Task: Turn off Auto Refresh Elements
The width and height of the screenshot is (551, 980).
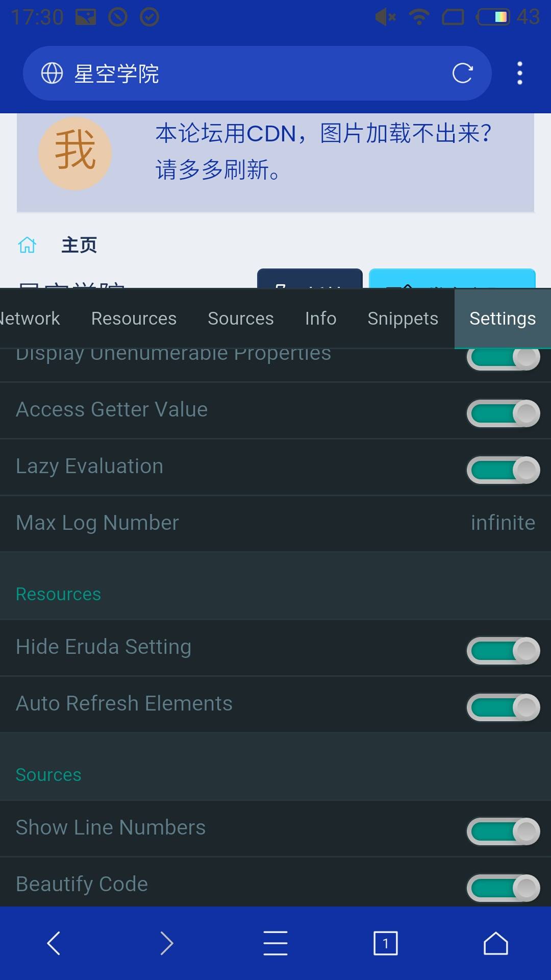Action: point(503,707)
